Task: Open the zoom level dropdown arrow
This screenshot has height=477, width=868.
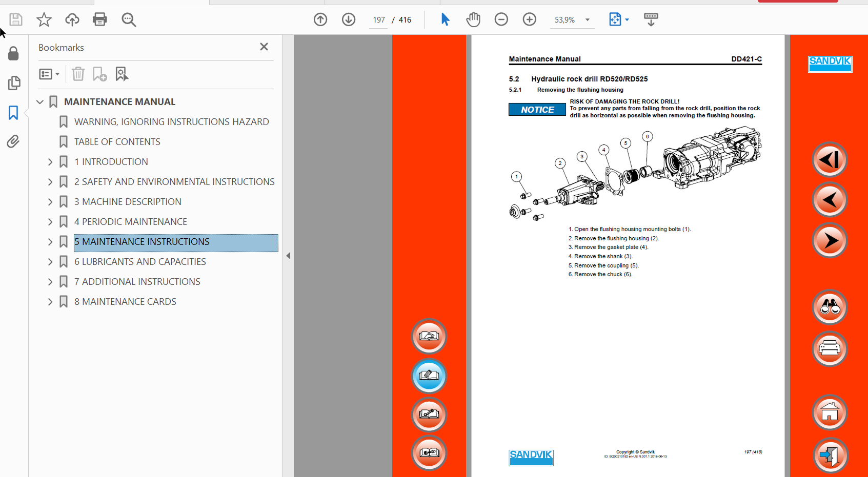Action: (588, 20)
